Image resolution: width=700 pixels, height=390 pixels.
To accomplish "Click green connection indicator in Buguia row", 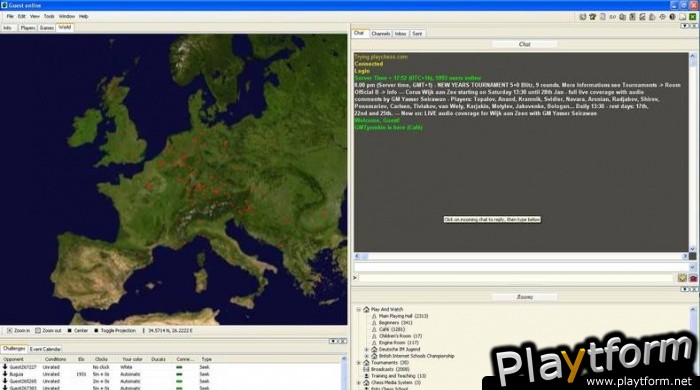I will point(179,374).
